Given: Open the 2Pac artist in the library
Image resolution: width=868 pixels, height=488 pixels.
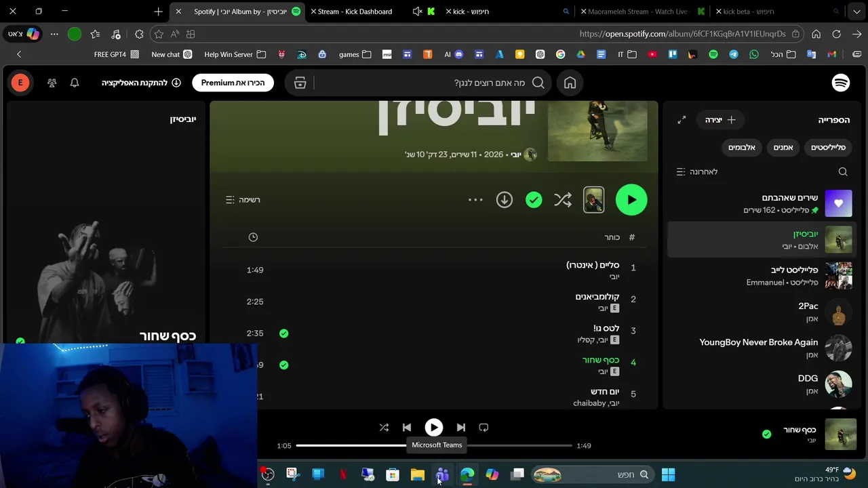Looking at the screenshot, I should click(762, 312).
